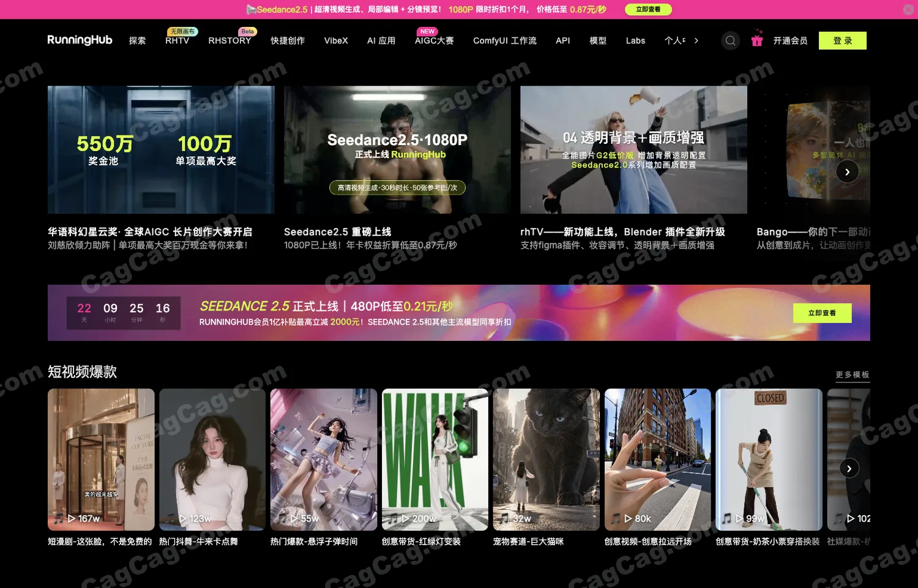Open the VibeX nav item
Image resolution: width=918 pixels, height=588 pixels.
[336, 40]
